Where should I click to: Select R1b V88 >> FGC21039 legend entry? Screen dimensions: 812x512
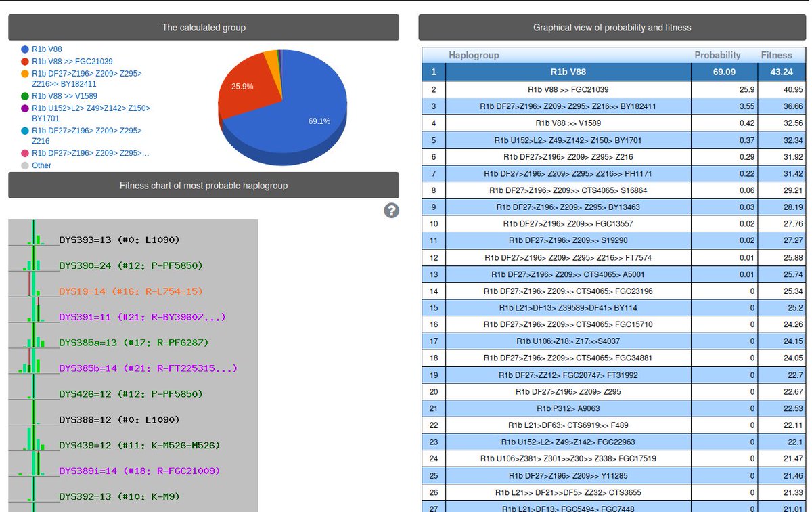pyautogui.click(x=72, y=62)
